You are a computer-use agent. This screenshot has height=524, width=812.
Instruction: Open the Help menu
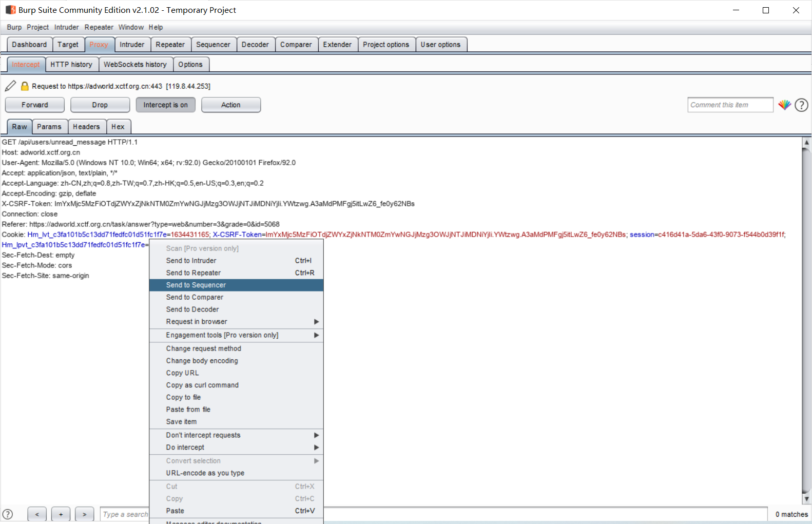click(156, 27)
